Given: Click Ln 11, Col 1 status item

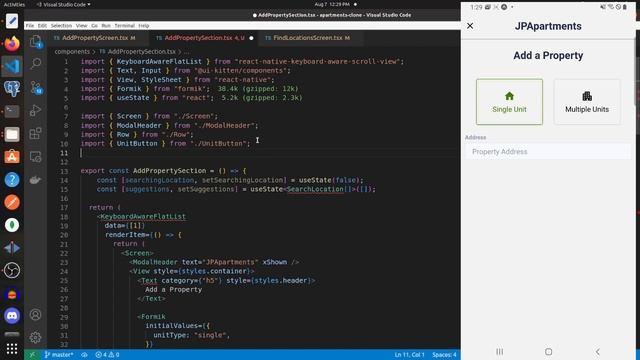Looking at the screenshot, I should (409, 355).
